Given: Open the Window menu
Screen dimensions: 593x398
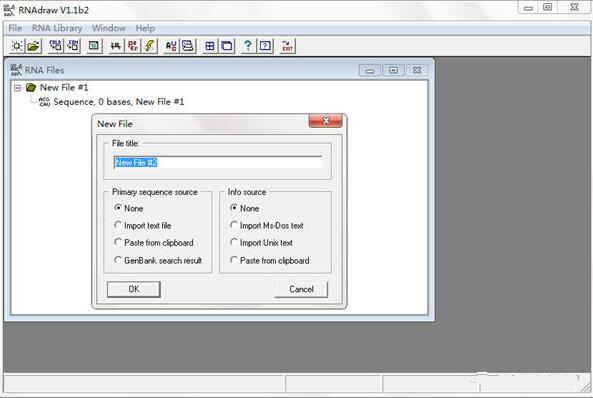Looking at the screenshot, I should coord(109,28).
